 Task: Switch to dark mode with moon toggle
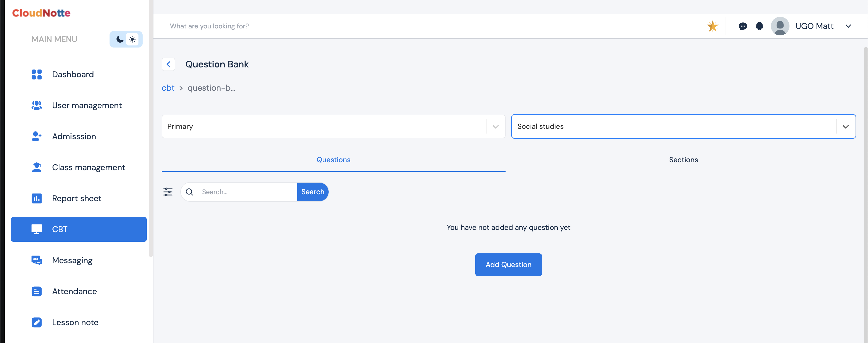pyautogui.click(x=120, y=39)
